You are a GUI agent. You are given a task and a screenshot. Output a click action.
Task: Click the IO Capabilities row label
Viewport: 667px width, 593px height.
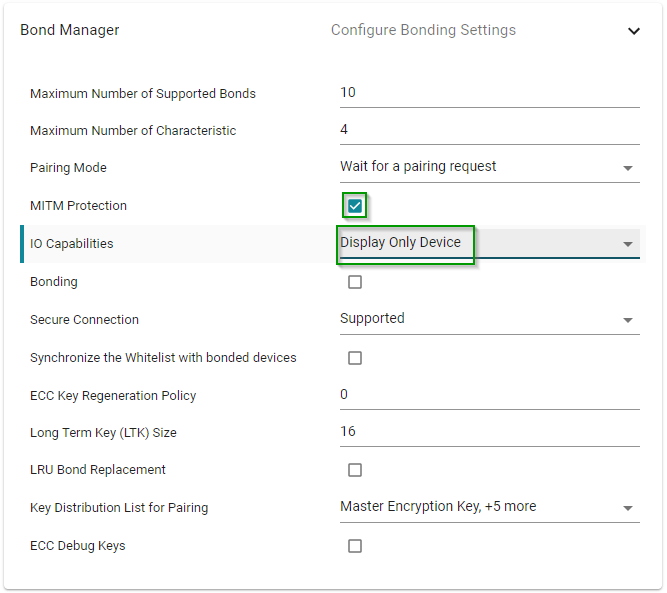(x=72, y=244)
